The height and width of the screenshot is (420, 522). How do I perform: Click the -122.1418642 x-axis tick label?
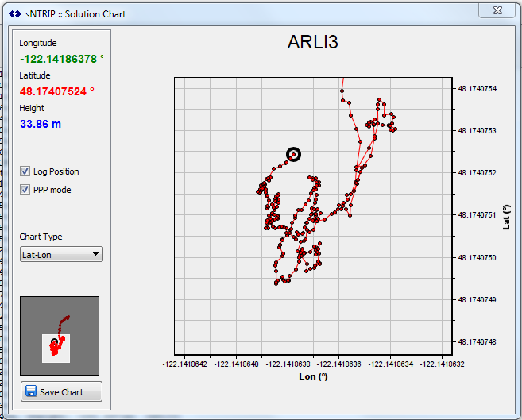pos(184,364)
